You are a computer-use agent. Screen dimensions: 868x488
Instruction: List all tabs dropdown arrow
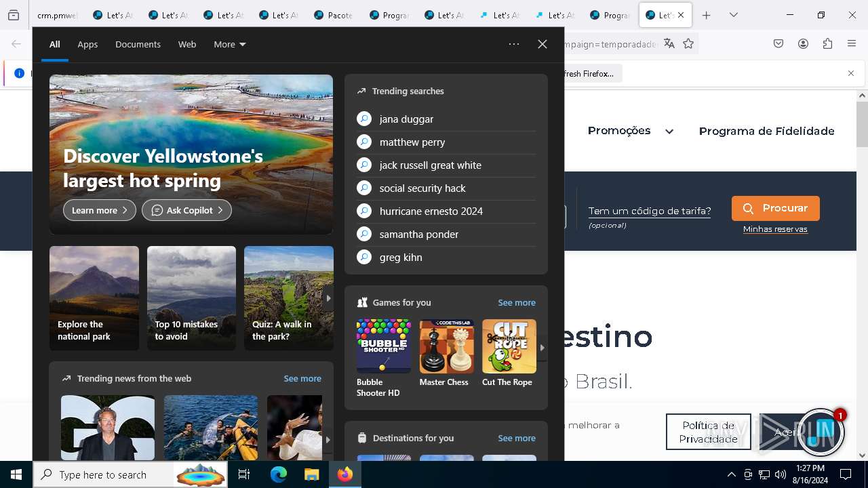pos(733,15)
